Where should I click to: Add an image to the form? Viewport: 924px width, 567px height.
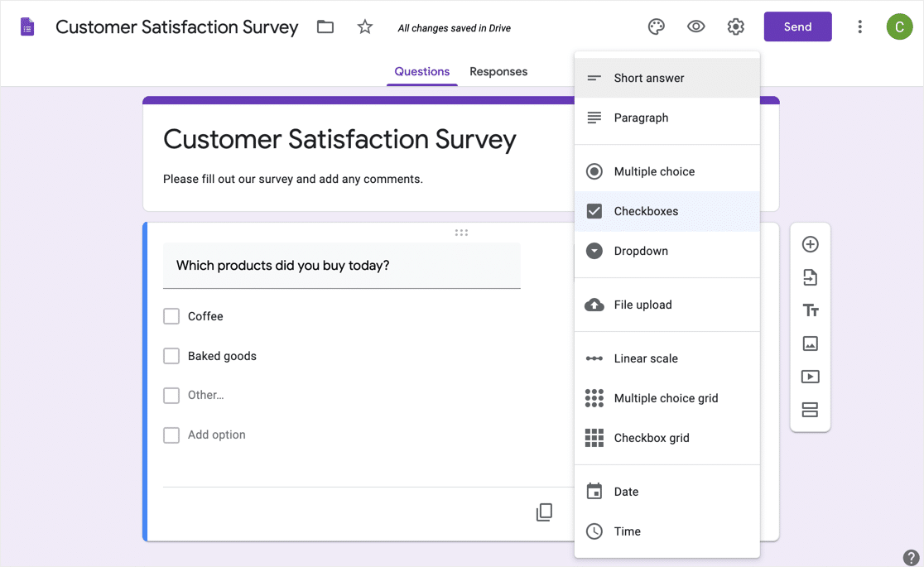click(x=810, y=344)
